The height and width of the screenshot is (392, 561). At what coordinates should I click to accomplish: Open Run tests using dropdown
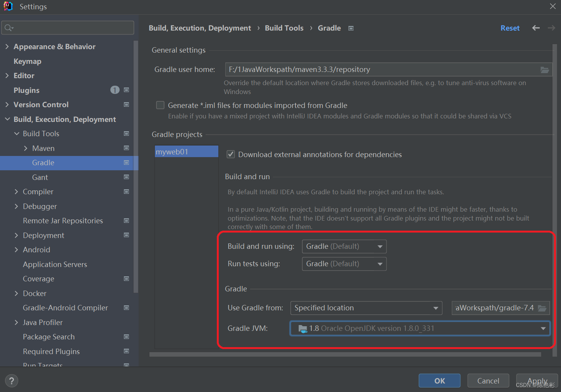tap(344, 264)
